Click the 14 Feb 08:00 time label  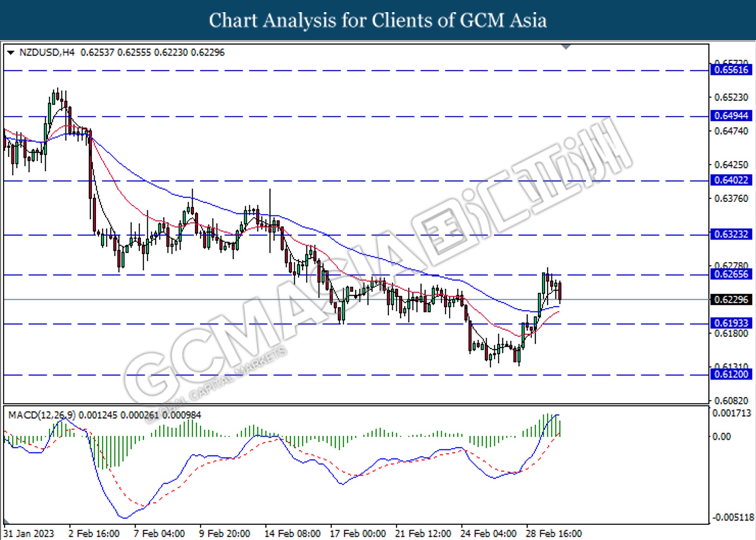pyautogui.click(x=293, y=534)
